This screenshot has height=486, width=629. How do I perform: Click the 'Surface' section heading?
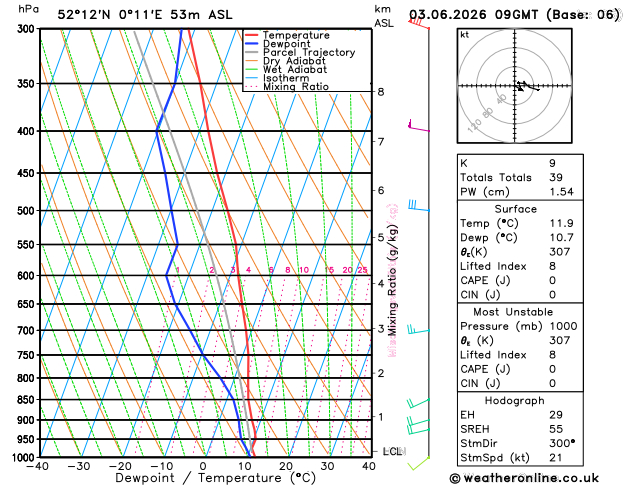click(x=515, y=209)
